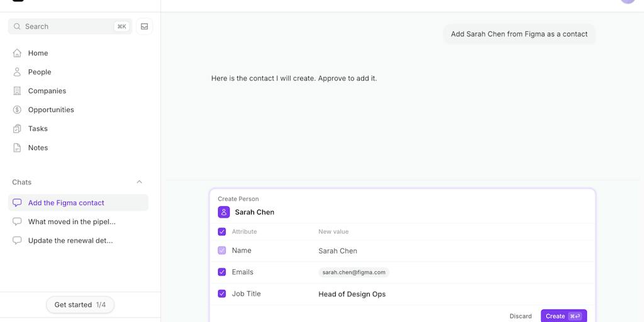Open Home in the sidebar

coord(38,53)
